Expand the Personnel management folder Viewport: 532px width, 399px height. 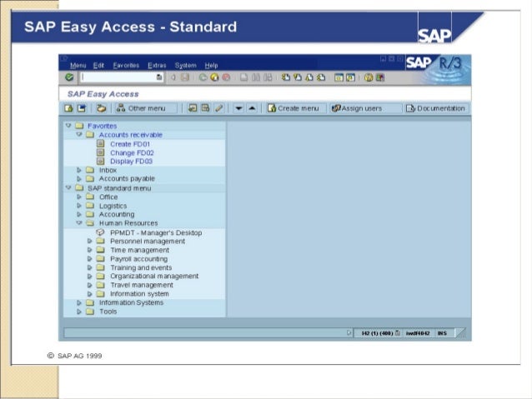click(x=89, y=241)
